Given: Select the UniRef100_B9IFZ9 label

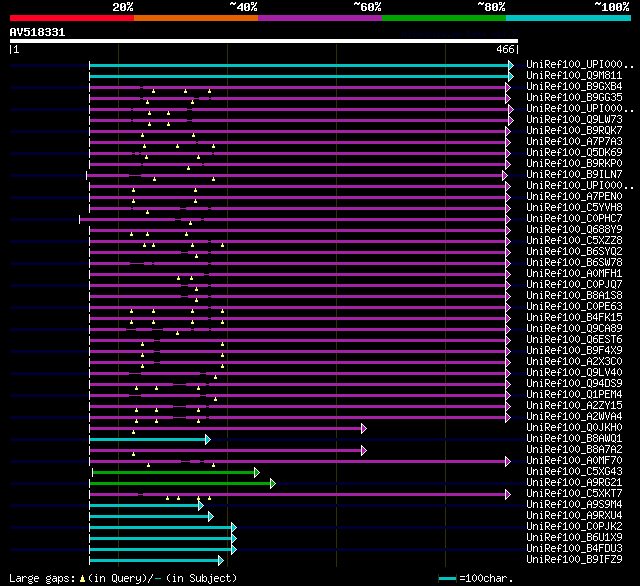Looking at the screenshot, I should 574,560.
